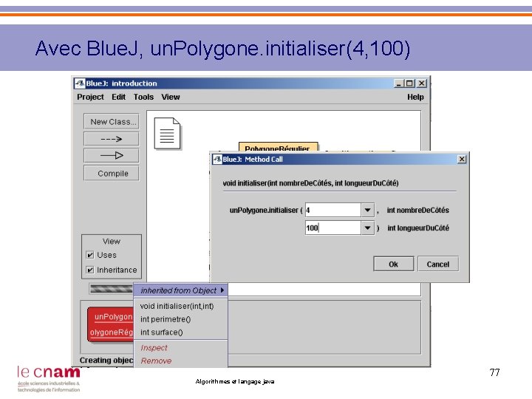The image size is (532, 399).
Task: Expand the inherited from Object submenu
Action: coord(181,290)
